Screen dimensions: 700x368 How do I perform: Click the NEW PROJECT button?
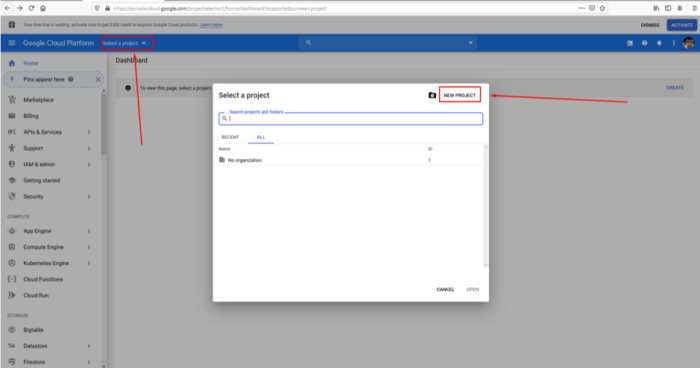[x=460, y=95]
